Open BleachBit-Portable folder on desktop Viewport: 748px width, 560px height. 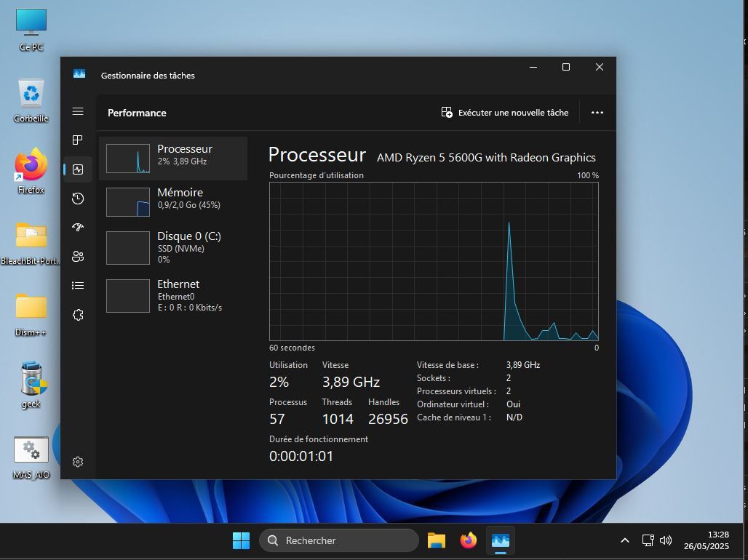(x=31, y=243)
